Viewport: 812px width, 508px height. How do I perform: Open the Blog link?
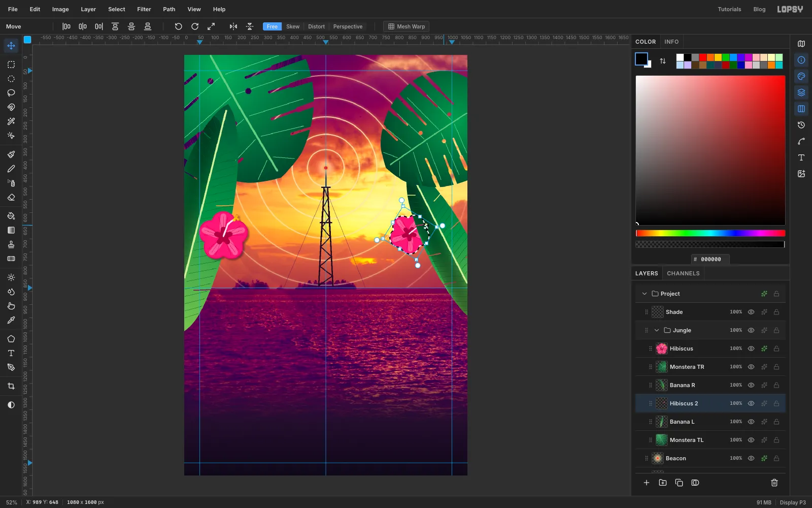(x=759, y=9)
